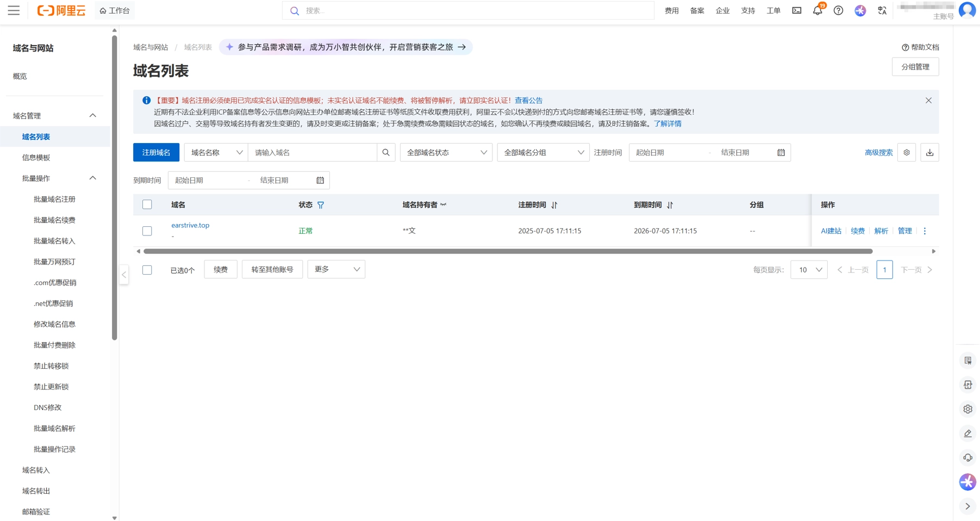
Task: Select 批量域名注册 in the sidebar
Action: tap(54, 200)
